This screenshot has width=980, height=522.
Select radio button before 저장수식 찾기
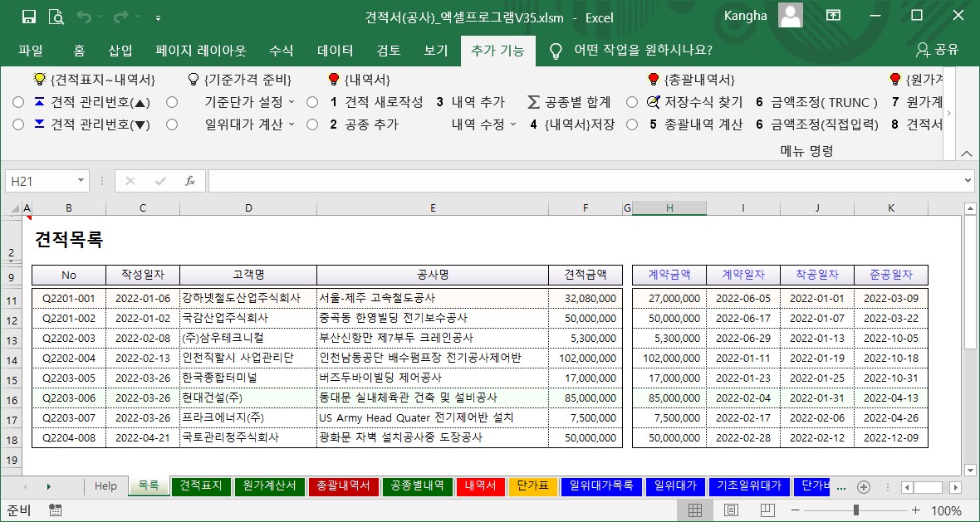click(x=632, y=102)
